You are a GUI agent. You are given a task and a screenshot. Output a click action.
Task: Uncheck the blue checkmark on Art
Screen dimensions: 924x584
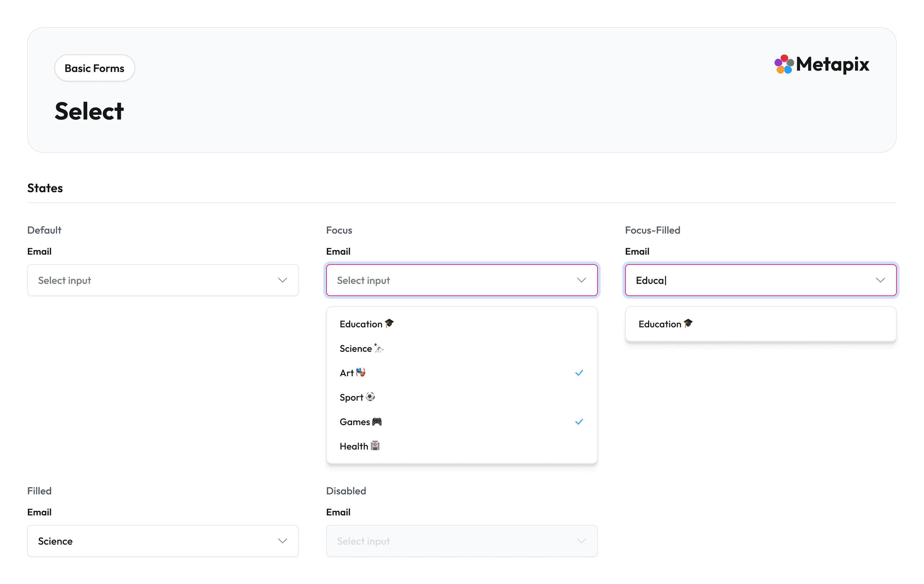[x=579, y=373]
